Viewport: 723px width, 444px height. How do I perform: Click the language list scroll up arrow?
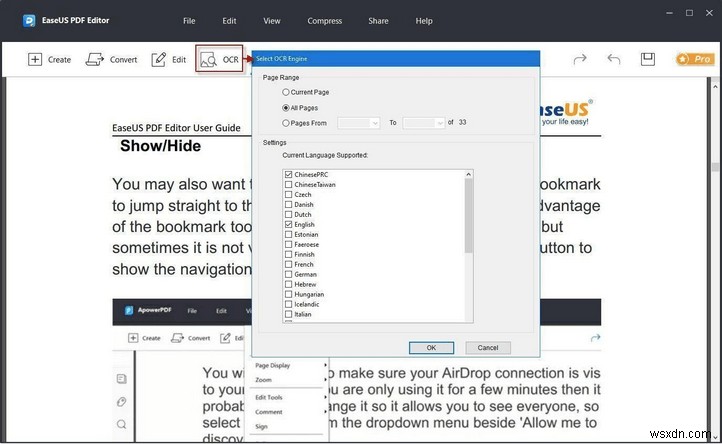pos(468,174)
